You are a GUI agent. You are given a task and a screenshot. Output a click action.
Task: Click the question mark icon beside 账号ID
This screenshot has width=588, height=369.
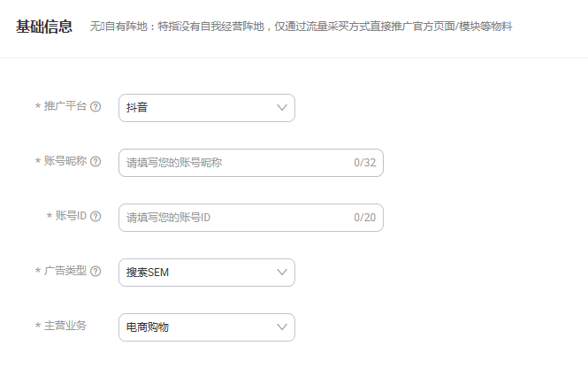click(95, 217)
